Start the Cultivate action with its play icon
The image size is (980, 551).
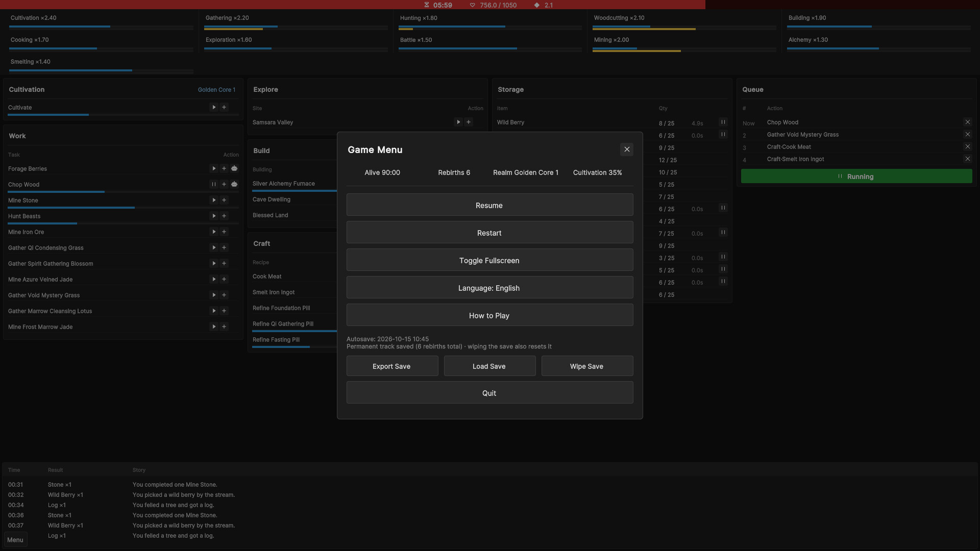pyautogui.click(x=214, y=107)
